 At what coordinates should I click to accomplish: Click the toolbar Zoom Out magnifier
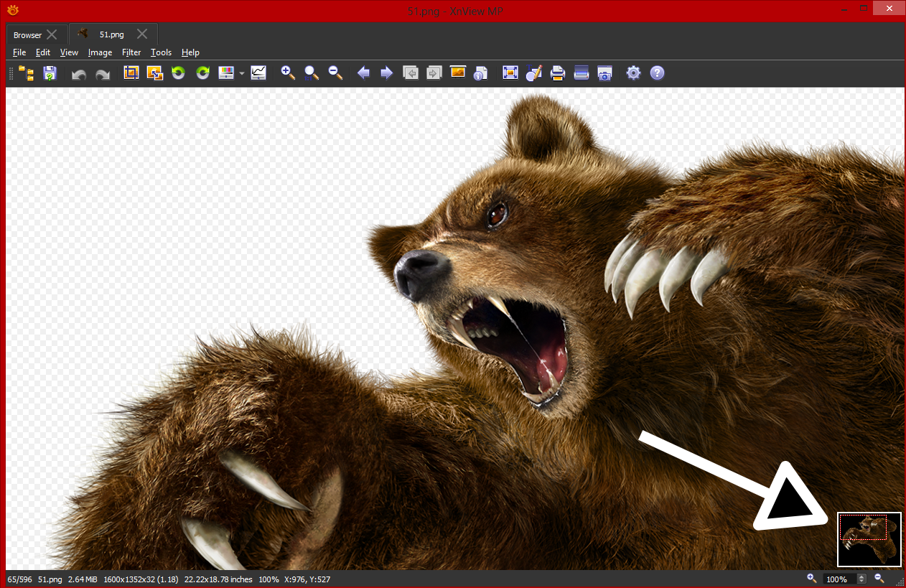click(335, 73)
